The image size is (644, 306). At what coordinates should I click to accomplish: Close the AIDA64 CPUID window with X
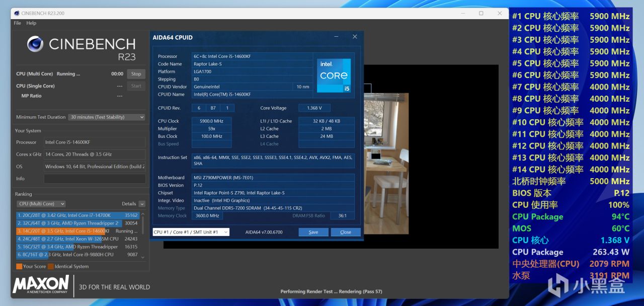(355, 37)
